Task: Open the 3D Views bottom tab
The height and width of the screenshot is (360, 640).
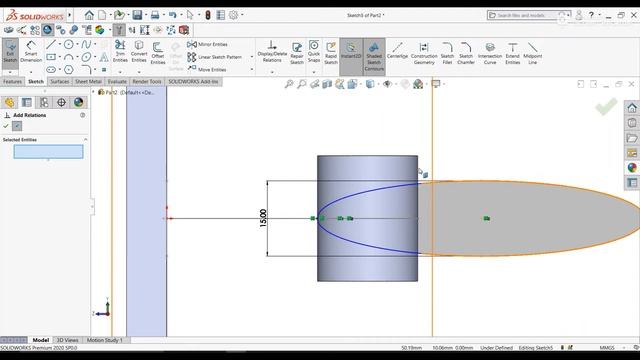Action: pos(67,340)
